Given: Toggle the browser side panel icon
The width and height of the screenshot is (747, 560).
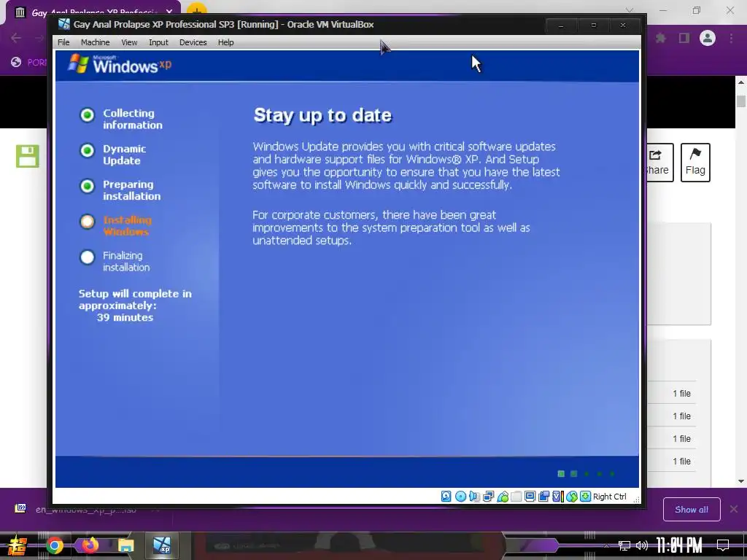Looking at the screenshot, I should (684, 38).
